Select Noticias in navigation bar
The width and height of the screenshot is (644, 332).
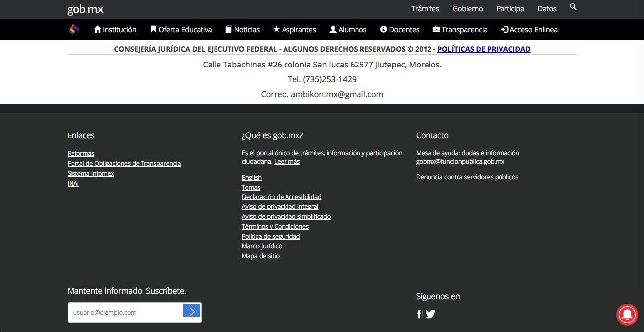243,30
